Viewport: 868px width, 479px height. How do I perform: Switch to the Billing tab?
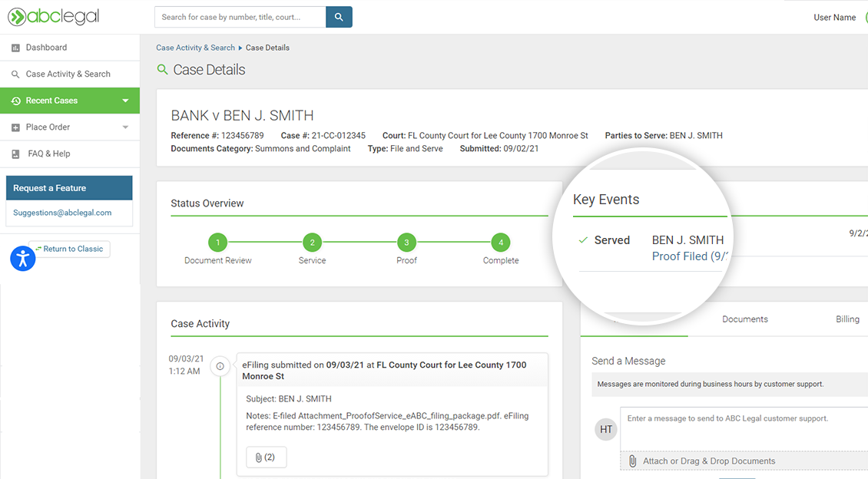pyautogui.click(x=847, y=319)
